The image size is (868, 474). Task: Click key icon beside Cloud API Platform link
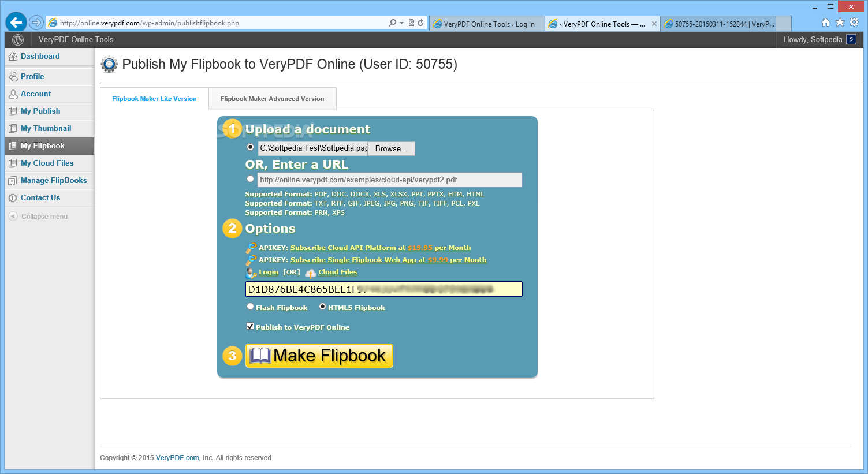click(x=251, y=248)
